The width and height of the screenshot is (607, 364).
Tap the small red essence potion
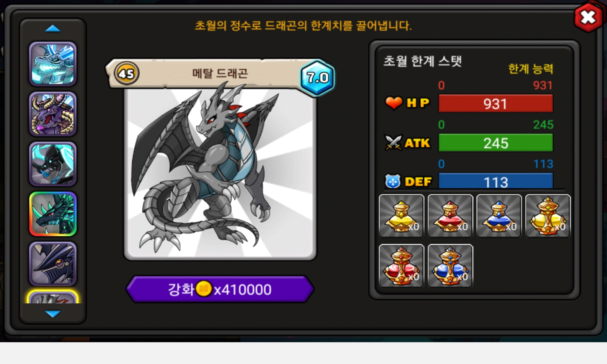point(450,216)
